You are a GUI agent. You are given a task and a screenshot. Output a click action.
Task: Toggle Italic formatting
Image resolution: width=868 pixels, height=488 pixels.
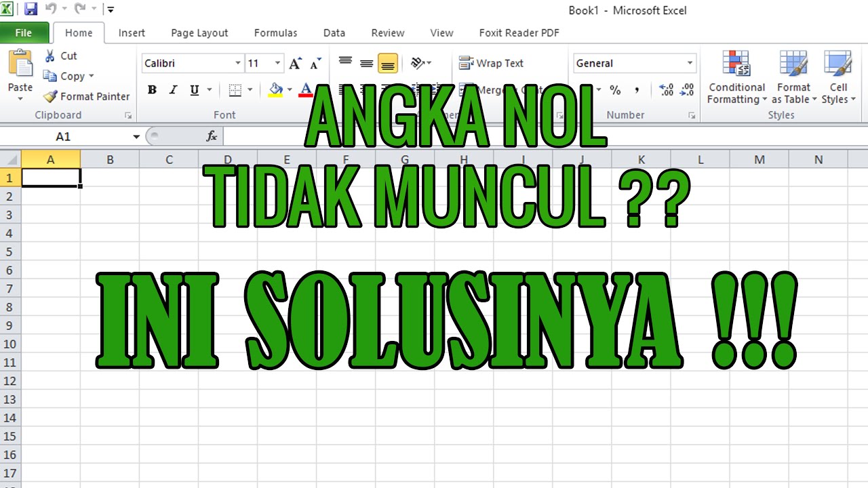tap(173, 89)
